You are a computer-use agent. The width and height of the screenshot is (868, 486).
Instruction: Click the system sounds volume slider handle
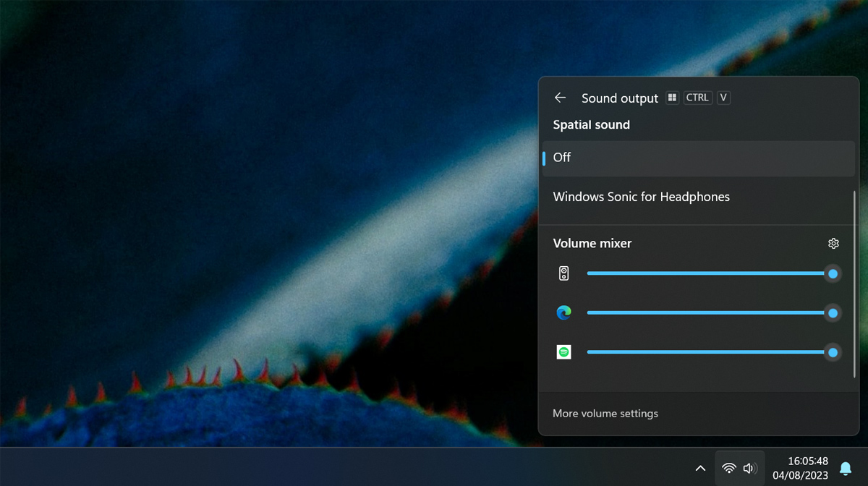(x=833, y=274)
